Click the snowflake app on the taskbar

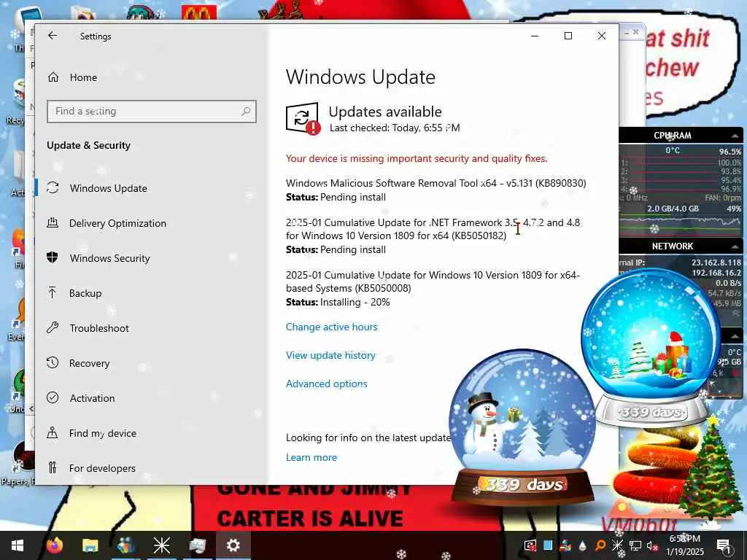point(161,545)
